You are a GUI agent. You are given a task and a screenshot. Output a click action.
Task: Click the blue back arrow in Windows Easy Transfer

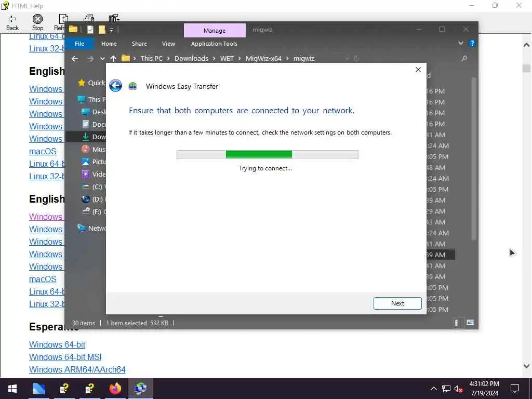pos(115,86)
